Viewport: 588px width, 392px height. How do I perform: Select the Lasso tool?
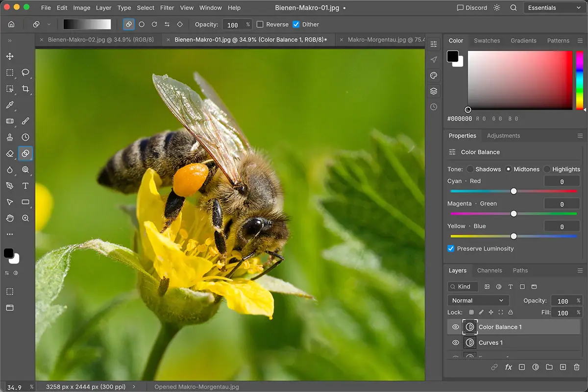click(x=25, y=73)
